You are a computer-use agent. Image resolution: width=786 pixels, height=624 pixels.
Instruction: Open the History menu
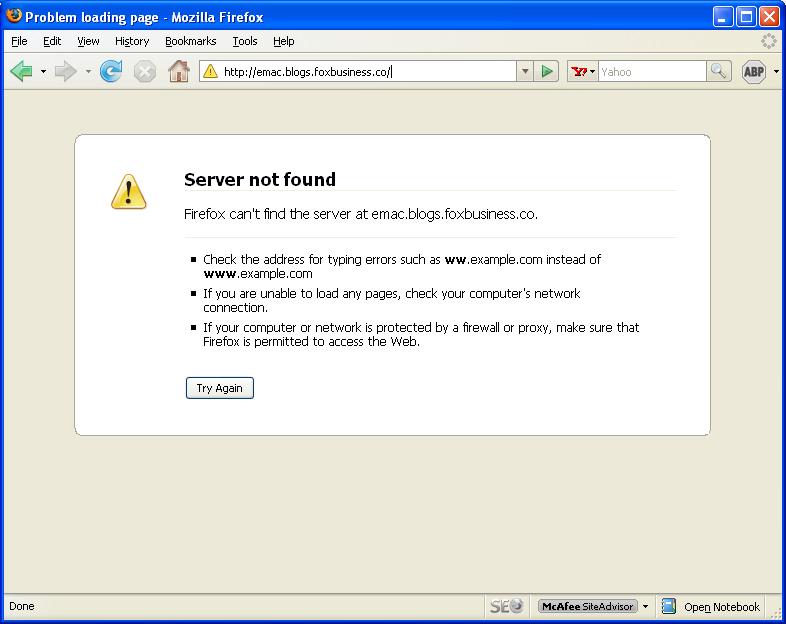click(x=132, y=41)
